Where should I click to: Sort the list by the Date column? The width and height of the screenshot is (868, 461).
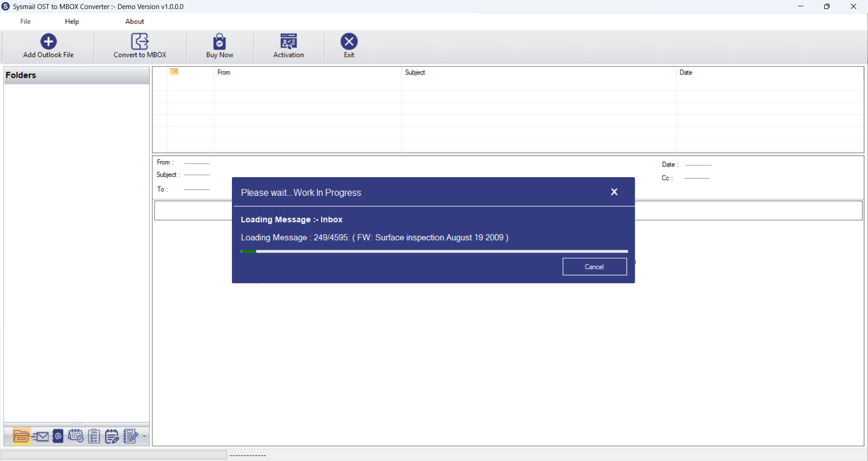click(770, 72)
